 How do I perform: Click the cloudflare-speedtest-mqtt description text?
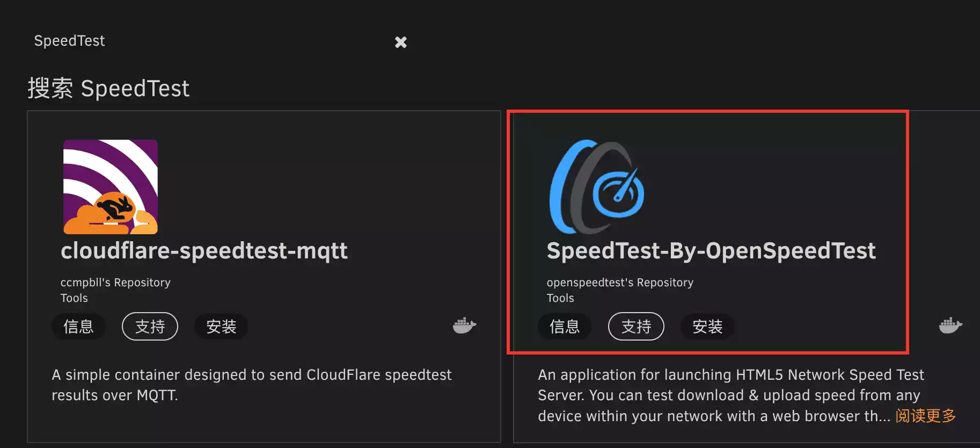[x=251, y=385]
